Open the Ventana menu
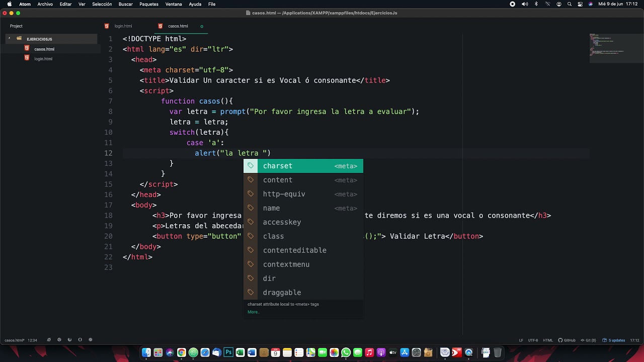Screen dimensions: 644x362 tap(174, 4)
